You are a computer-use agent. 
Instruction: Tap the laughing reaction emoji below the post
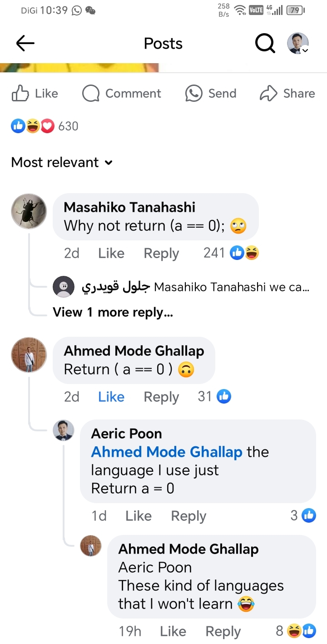(33, 126)
